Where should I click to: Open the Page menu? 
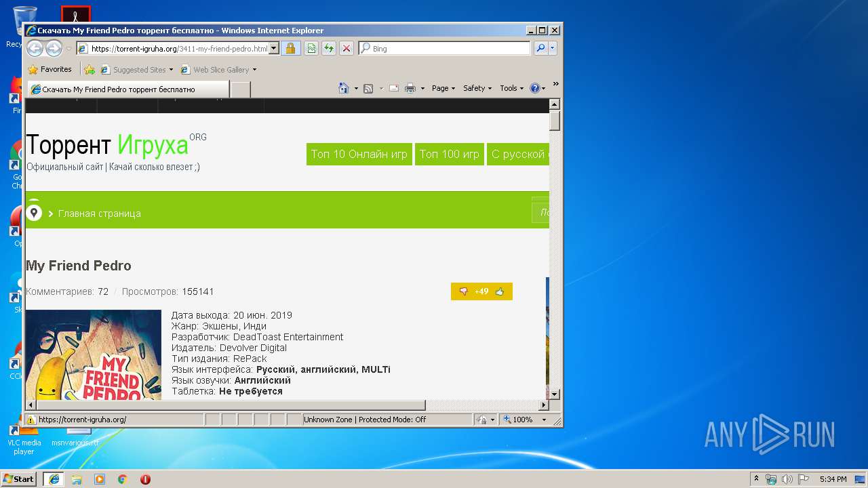click(443, 88)
